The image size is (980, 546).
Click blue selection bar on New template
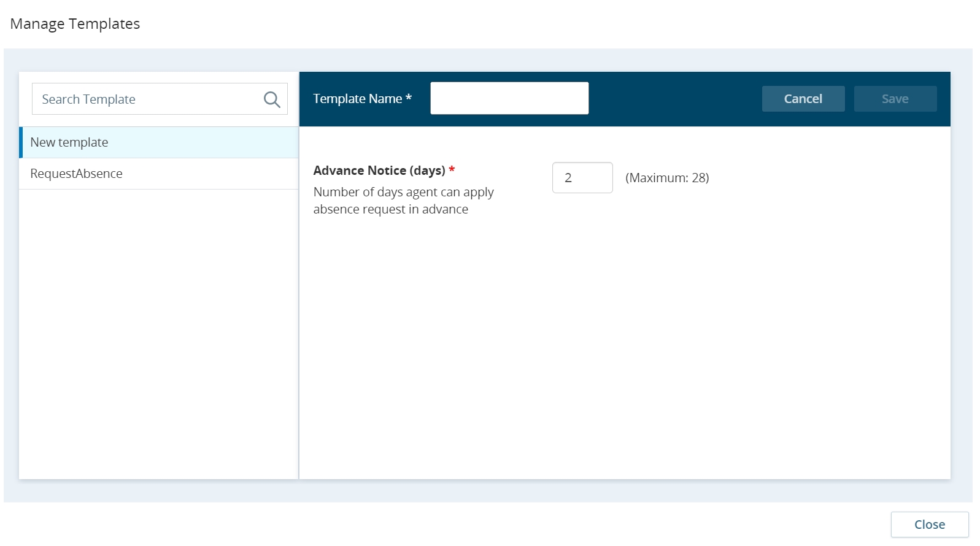point(21,142)
